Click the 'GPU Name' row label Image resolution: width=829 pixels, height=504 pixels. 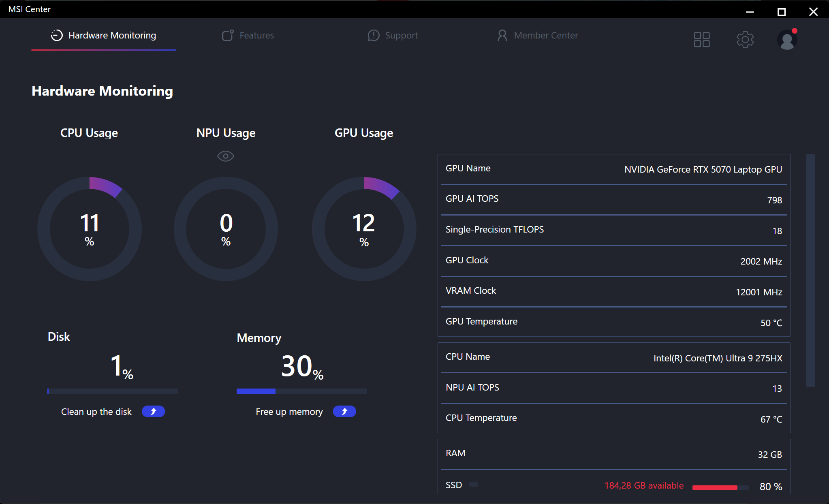click(x=468, y=168)
